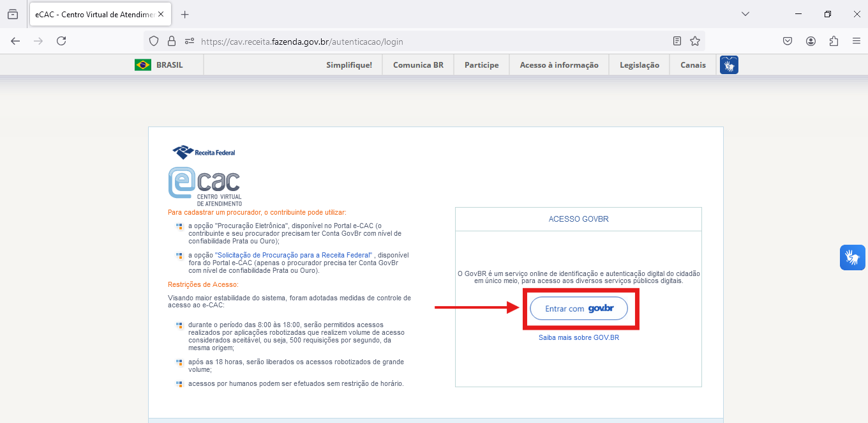Toggle reader view
The width and height of the screenshot is (868, 423).
click(x=677, y=41)
